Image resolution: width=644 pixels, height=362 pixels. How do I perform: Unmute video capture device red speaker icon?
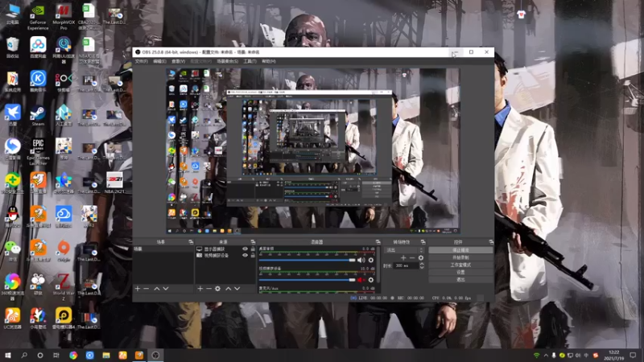coord(361,280)
